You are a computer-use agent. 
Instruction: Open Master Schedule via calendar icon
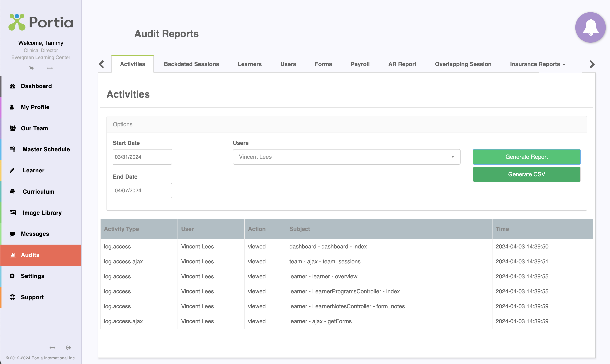click(12, 149)
